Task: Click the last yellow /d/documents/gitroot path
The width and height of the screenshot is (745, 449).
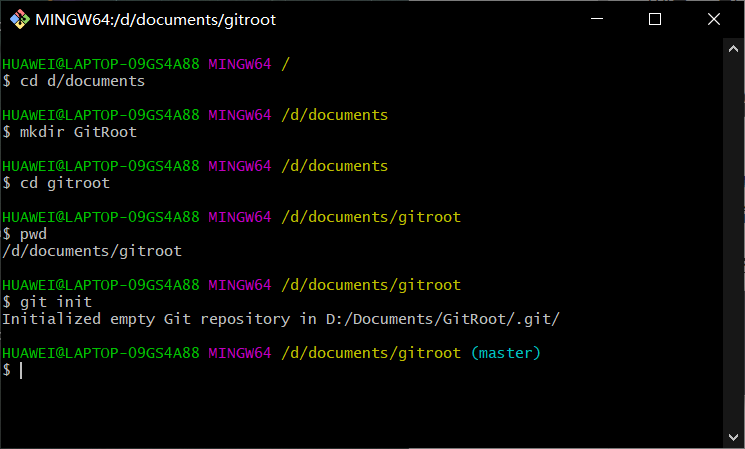Action: pos(371,353)
